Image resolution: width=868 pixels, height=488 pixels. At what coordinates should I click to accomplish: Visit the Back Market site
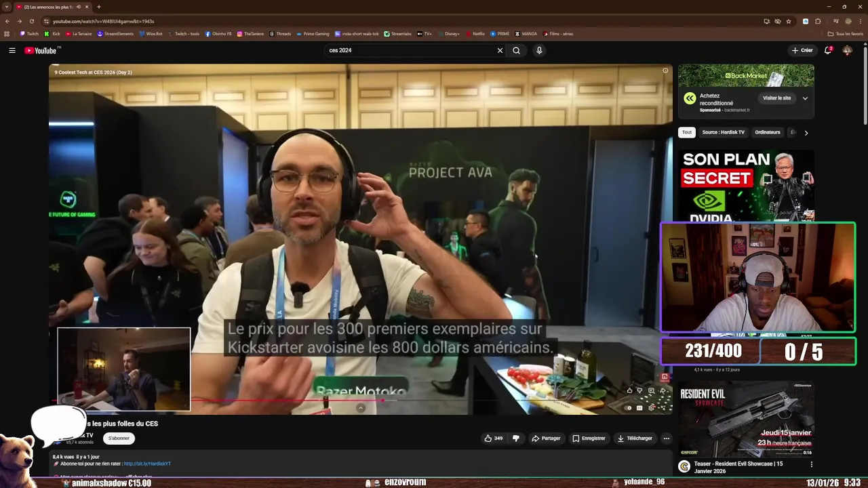776,98
